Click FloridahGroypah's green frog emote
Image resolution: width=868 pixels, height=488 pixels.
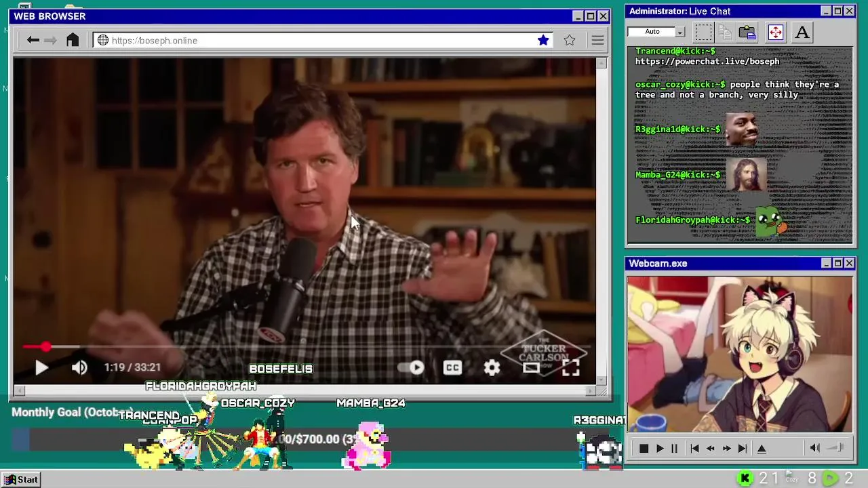point(770,221)
